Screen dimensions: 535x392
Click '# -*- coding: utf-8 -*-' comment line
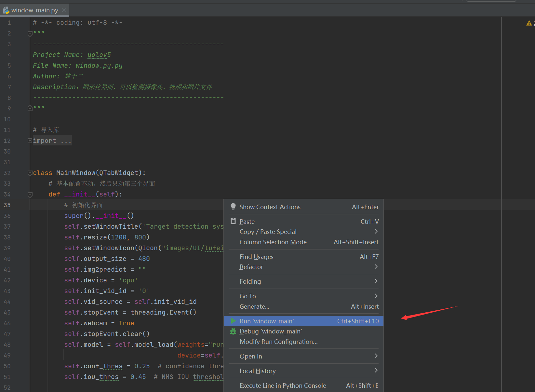[x=78, y=22]
